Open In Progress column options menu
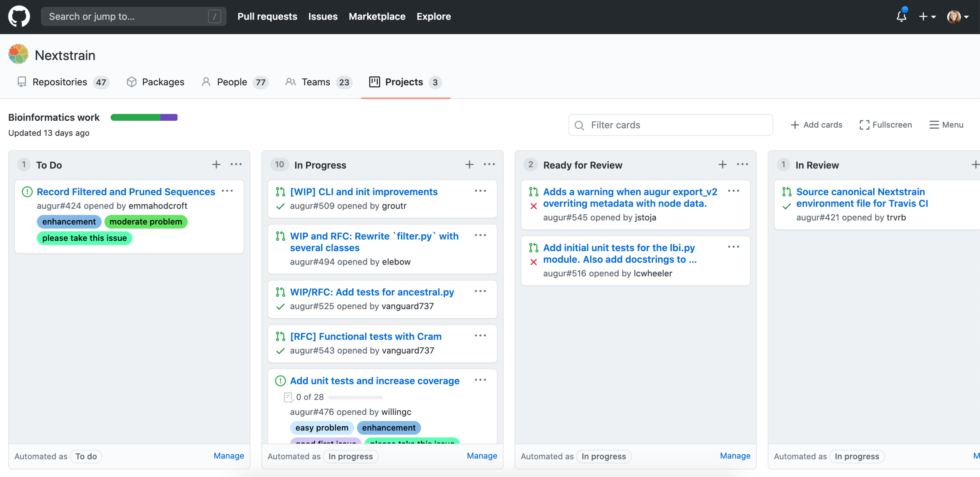Image resolution: width=980 pixels, height=477 pixels. tap(489, 165)
